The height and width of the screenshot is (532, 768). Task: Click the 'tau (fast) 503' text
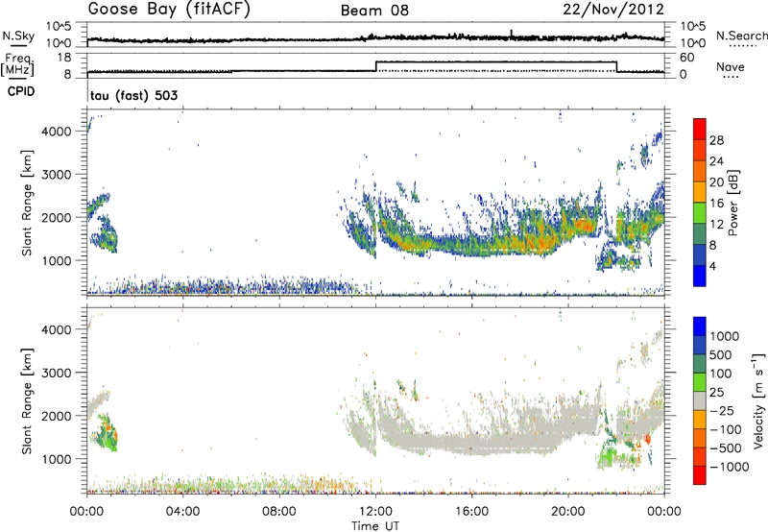tap(133, 95)
